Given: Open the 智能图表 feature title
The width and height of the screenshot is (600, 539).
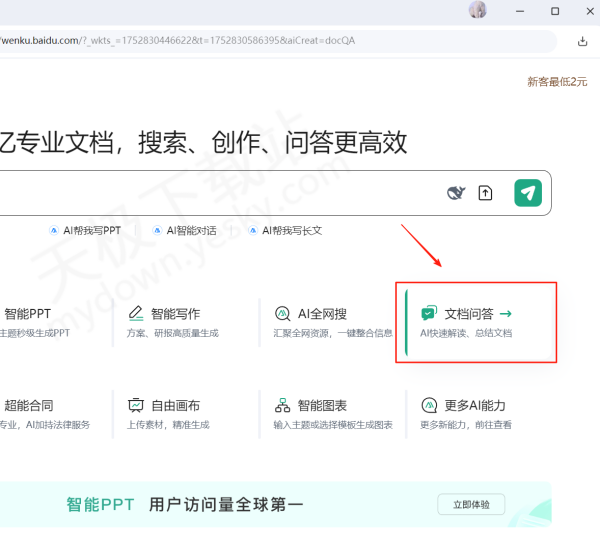Looking at the screenshot, I should [322, 405].
